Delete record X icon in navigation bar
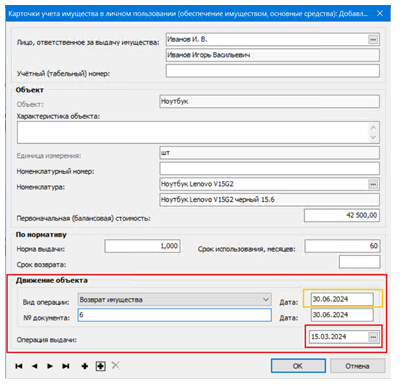This screenshot has width=402, height=385. (116, 366)
